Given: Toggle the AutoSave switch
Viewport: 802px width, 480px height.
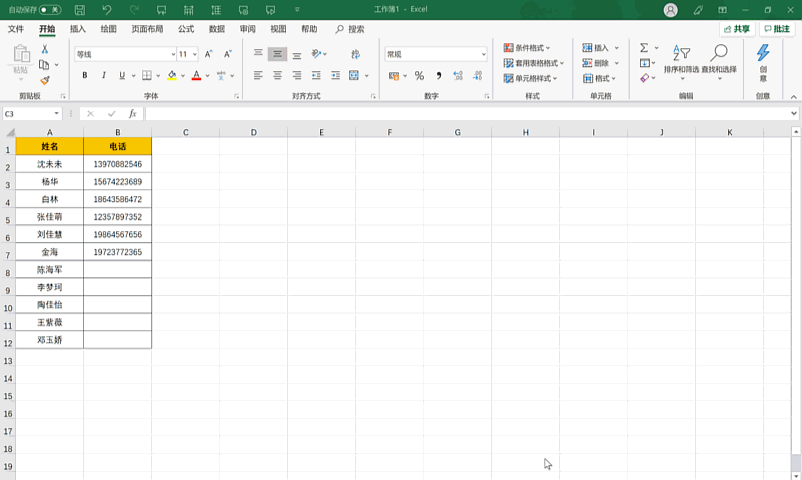Looking at the screenshot, I should pos(50,9).
